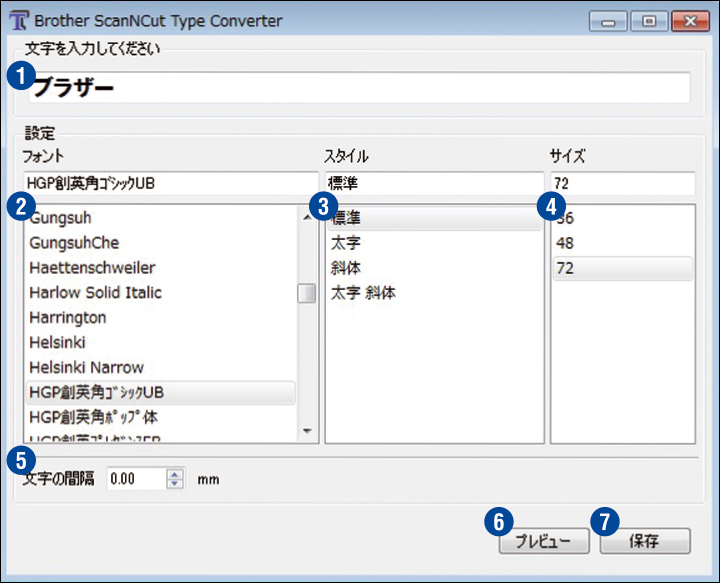This screenshot has height=583, width=720.
Task: Click the font list scrollbar thumb
Action: pyautogui.click(x=306, y=293)
